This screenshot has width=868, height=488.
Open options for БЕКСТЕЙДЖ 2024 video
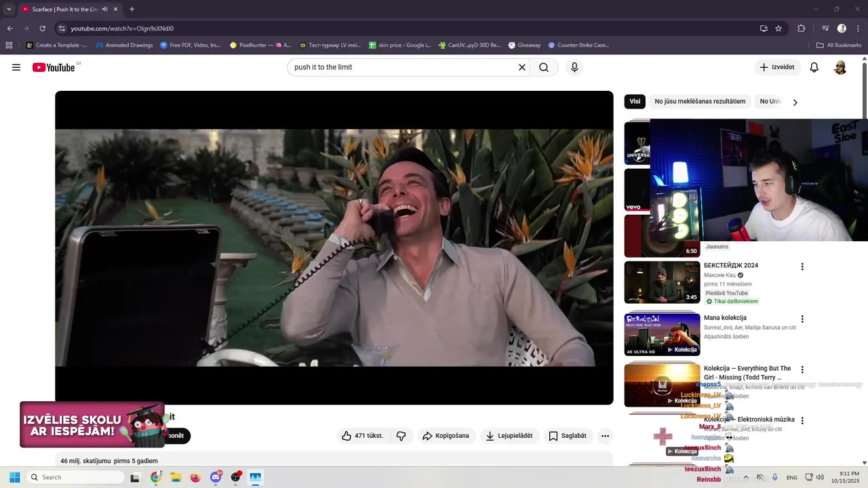coord(802,266)
